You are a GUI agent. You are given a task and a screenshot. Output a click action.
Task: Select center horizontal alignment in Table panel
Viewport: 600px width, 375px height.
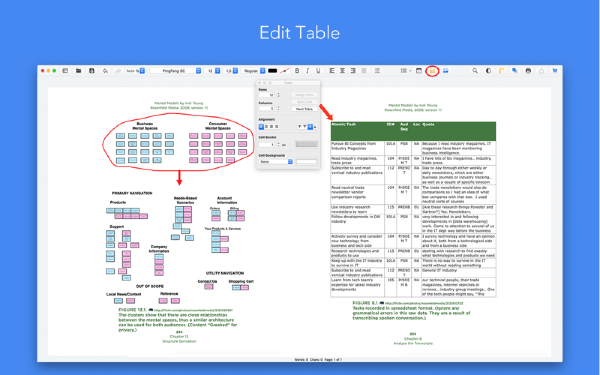point(266,127)
